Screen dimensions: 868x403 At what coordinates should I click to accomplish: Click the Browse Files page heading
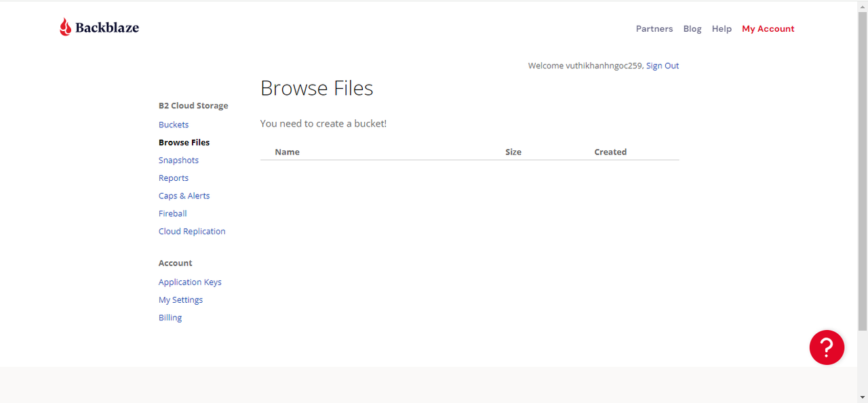[x=317, y=88]
